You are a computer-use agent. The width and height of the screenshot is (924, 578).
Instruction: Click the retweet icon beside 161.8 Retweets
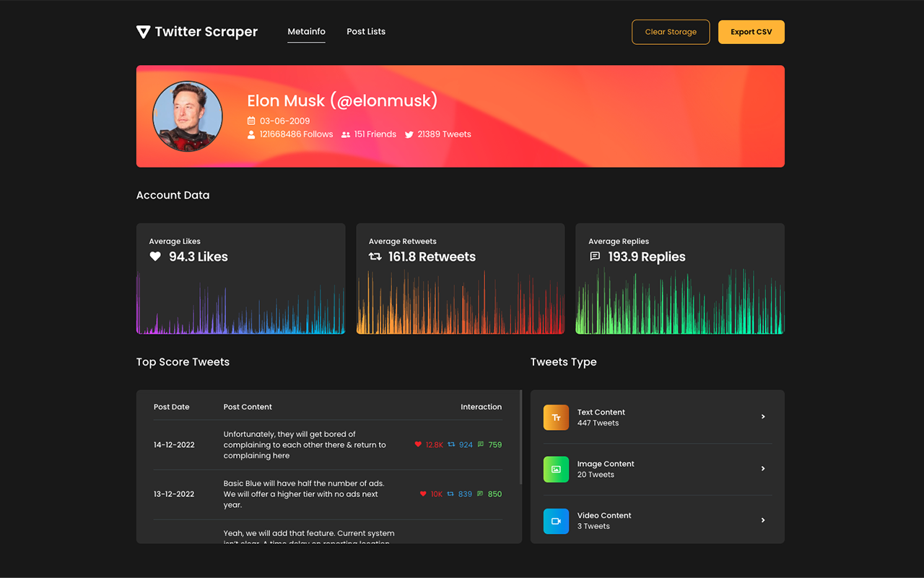pos(375,256)
